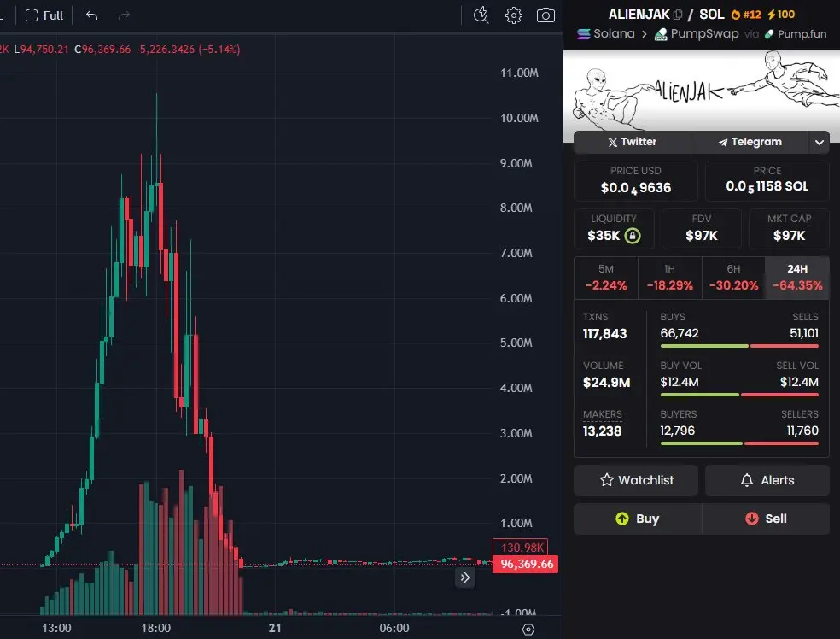Click the MKT CAP $97K box
The image size is (840, 639).
tap(789, 230)
